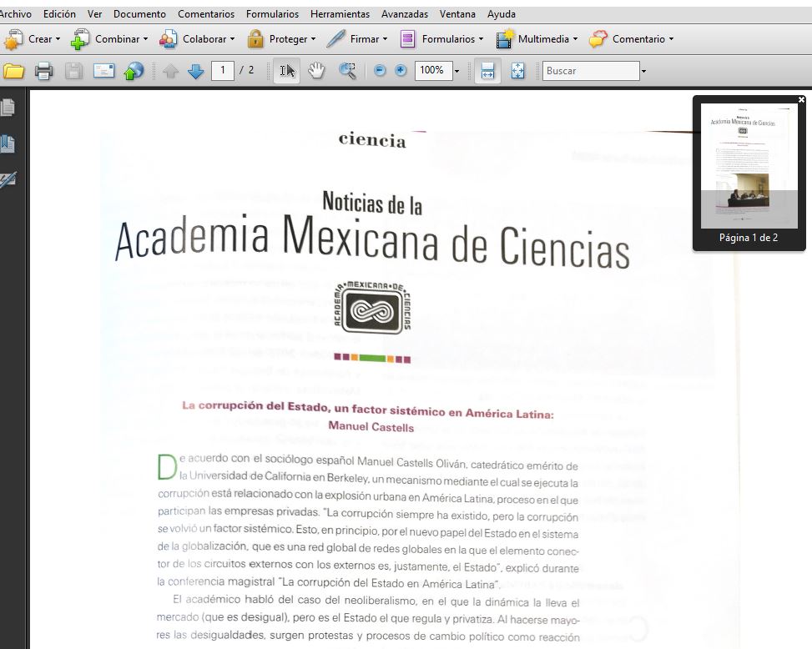Open the zoom level dropdown arrow
Viewport: 812px width, 649px height.
pos(456,71)
